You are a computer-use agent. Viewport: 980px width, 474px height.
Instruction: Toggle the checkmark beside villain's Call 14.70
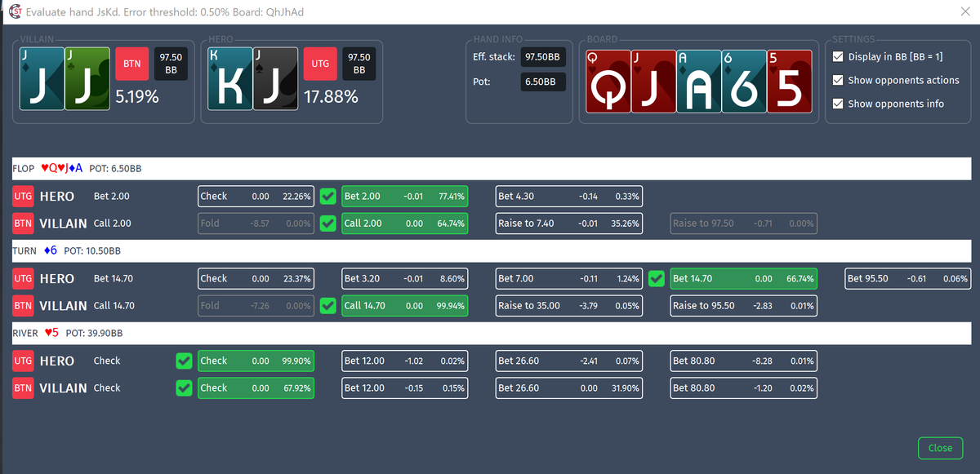pos(327,305)
